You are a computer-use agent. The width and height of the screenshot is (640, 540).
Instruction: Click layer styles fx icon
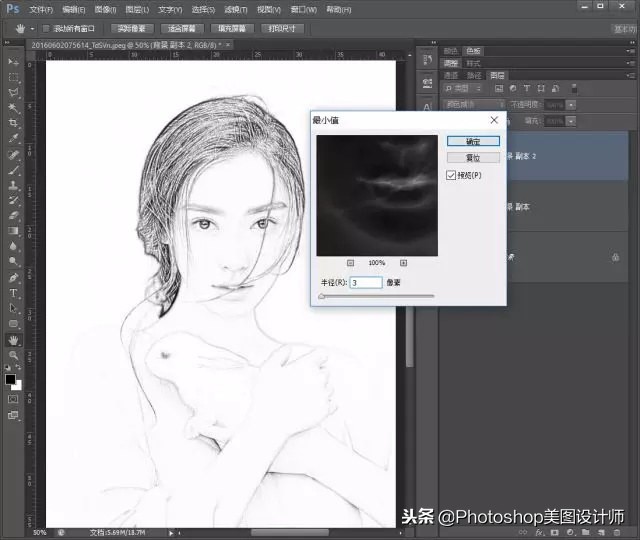coord(540,532)
